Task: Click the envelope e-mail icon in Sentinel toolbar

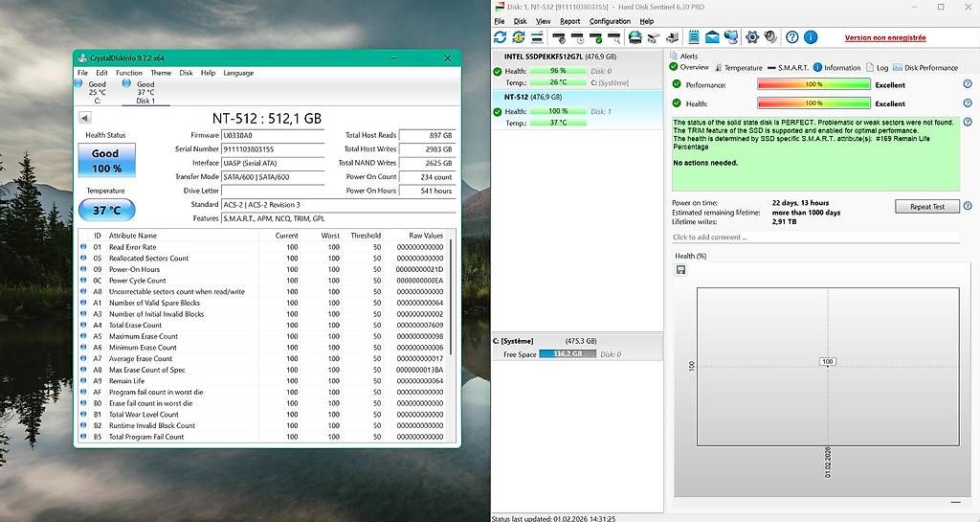Action: click(712, 37)
